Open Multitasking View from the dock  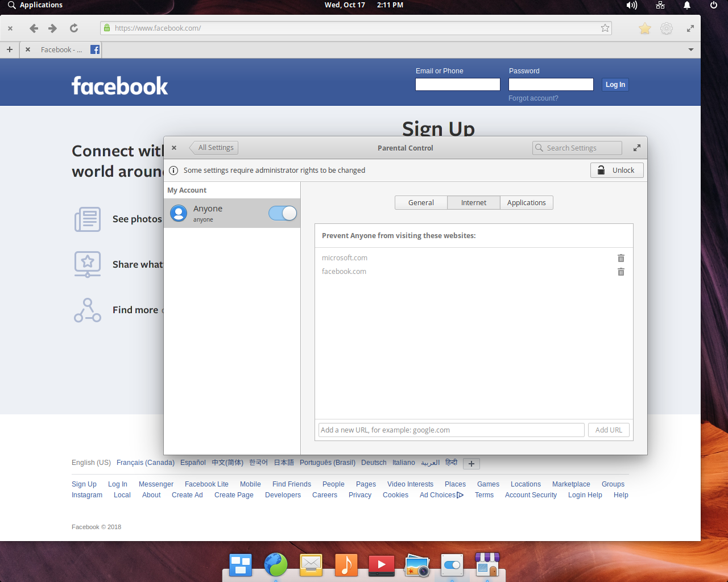(x=241, y=565)
